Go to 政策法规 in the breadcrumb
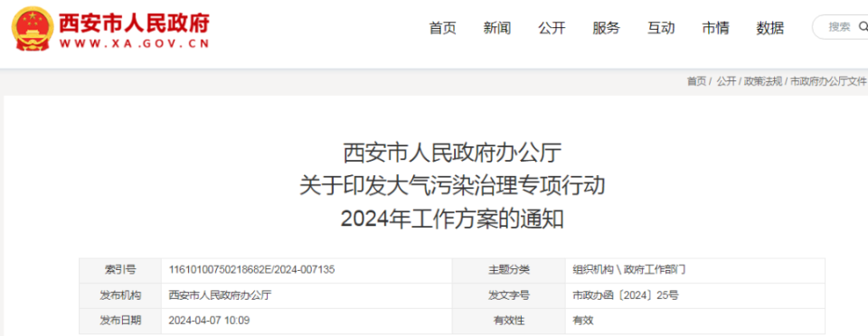Viewport: 868px width, 336px height. pyautogui.click(x=763, y=81)
